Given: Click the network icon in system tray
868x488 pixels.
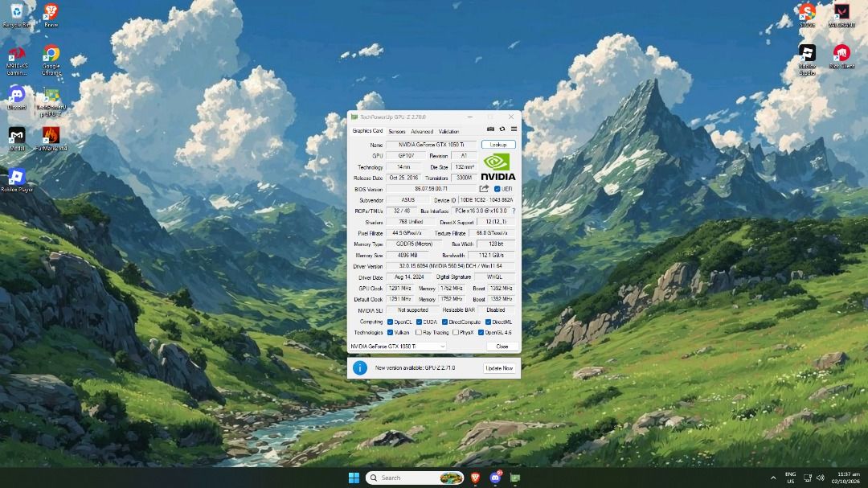Looking at the screenshot, I should (808, 478).
